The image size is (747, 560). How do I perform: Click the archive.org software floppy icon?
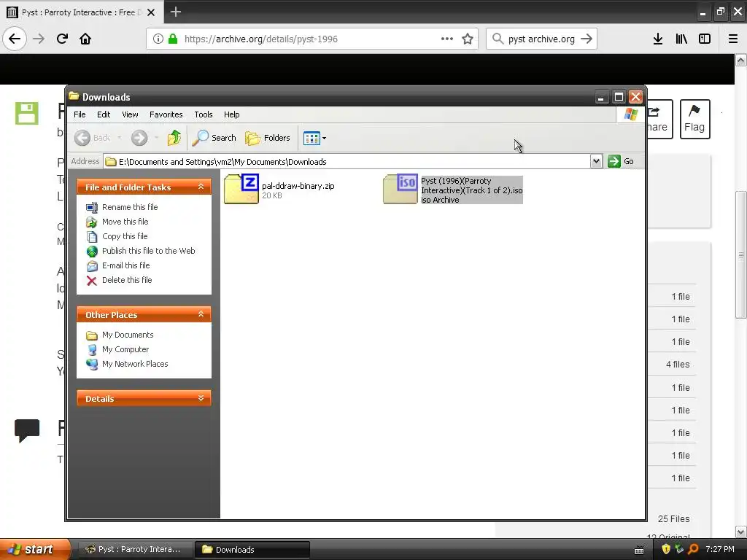point(27,113)
